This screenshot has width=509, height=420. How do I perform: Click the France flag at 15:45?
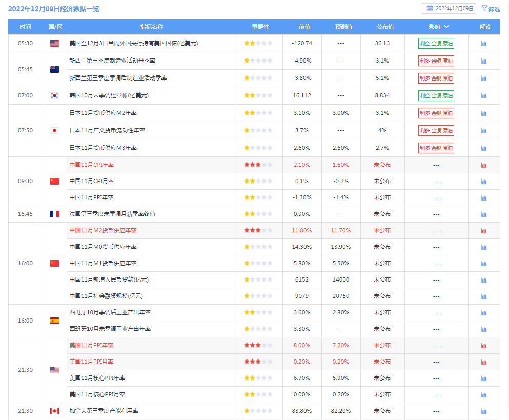54,214
